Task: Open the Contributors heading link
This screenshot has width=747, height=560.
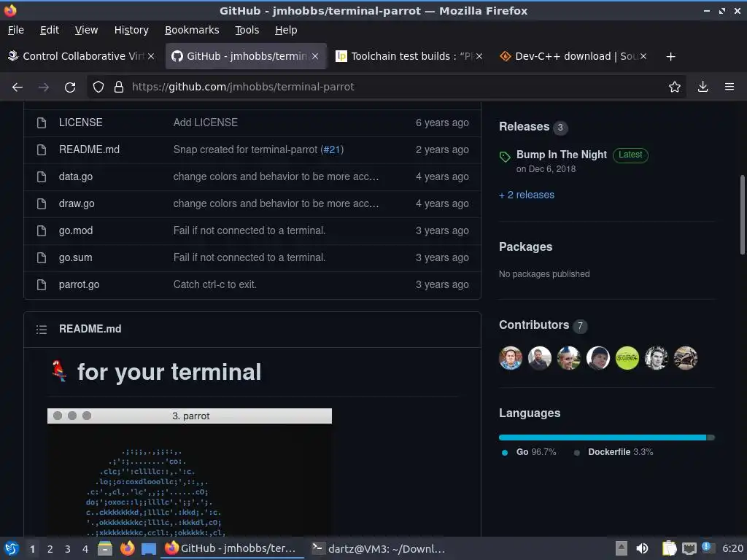Action: [533, 324]
